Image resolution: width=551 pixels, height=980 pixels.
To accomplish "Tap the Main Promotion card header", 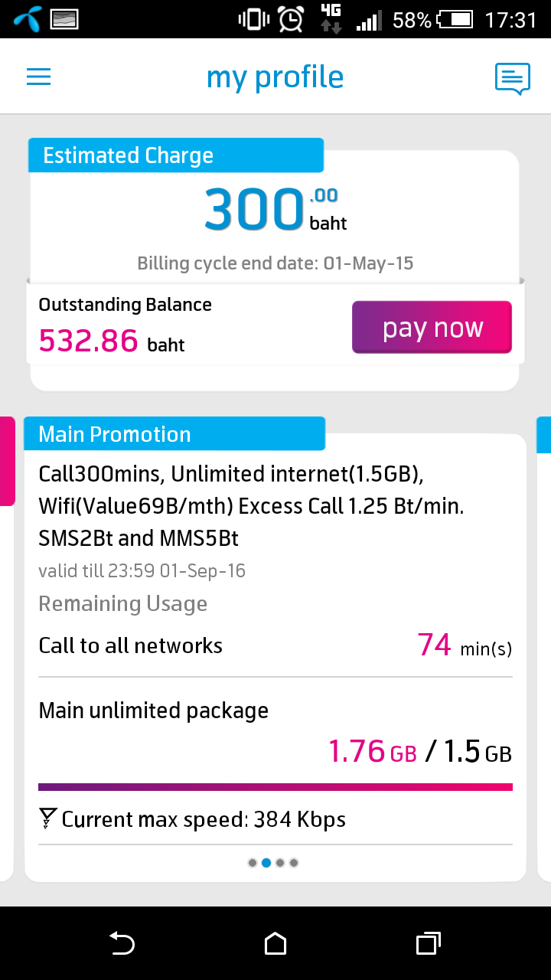I will tap(174, 434).
